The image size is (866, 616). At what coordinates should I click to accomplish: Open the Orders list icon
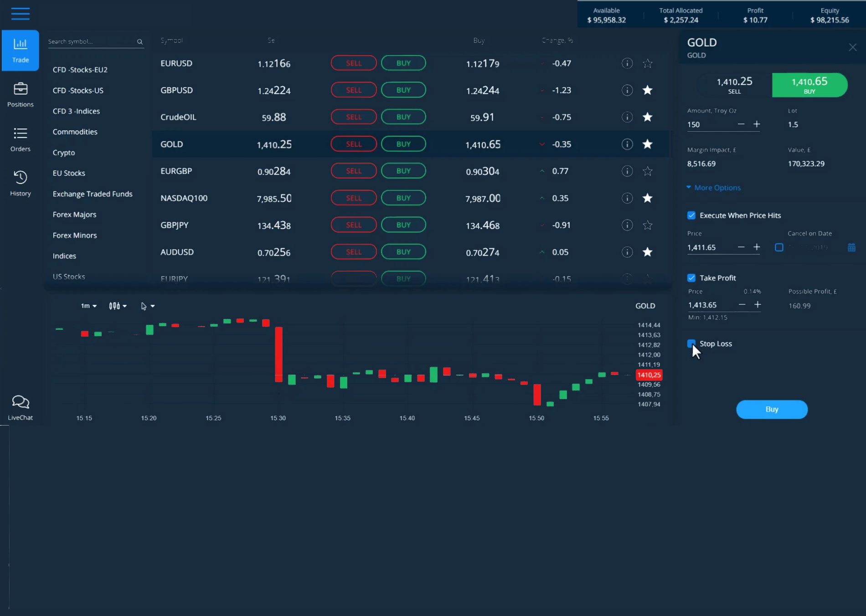tap(21, 133)
